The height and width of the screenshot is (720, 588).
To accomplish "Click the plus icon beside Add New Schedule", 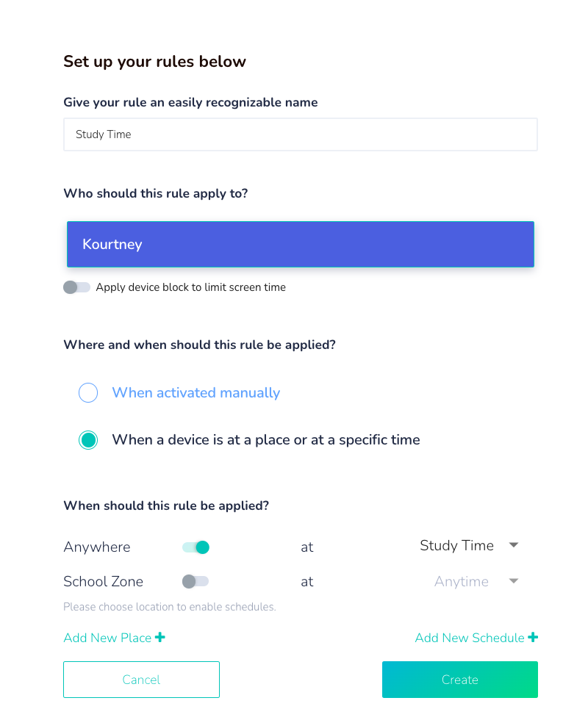I will 533,638.
